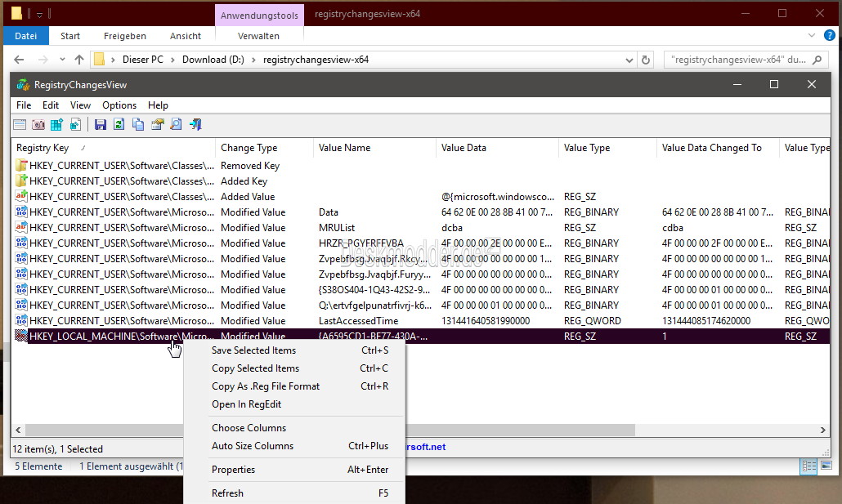Open the Help menu
The width and height of the screenshot is (842, 504).
coord(158,105)
